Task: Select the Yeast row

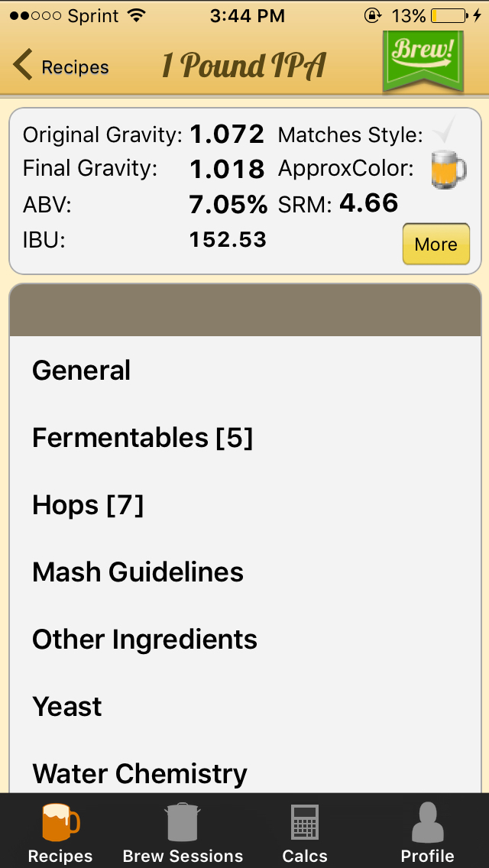Action: (x=244, y=707)
